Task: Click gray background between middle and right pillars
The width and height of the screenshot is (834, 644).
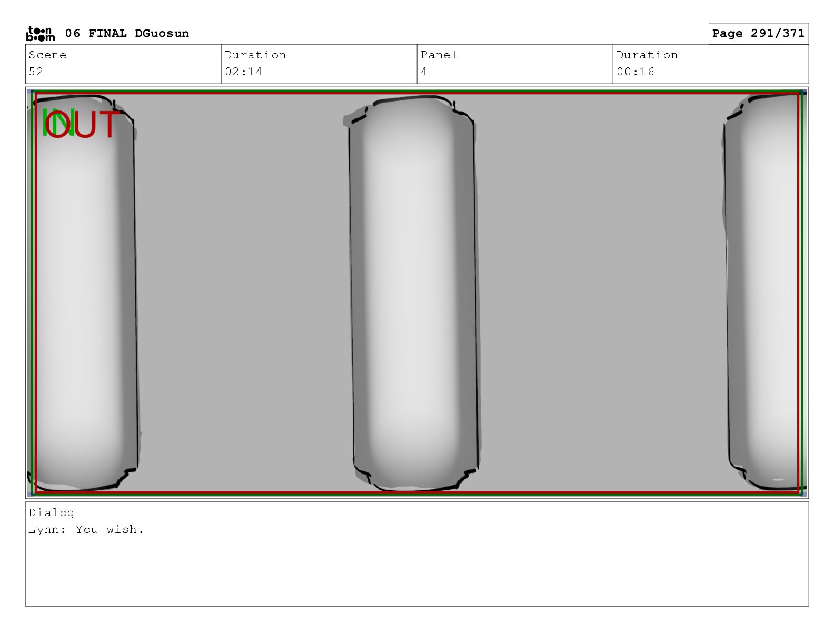Action: coord(600,295)
